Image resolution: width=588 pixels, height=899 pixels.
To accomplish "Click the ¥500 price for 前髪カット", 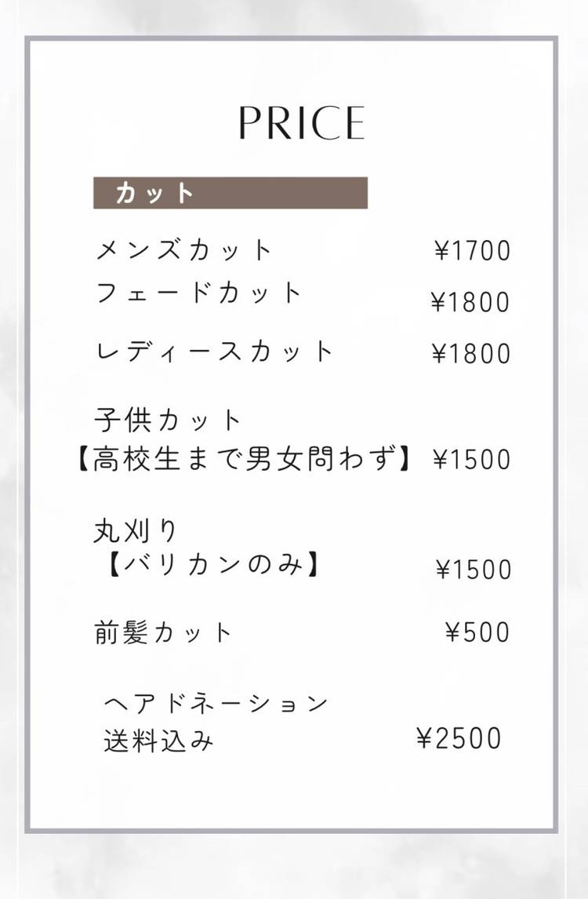I will [x=477, y=632].
